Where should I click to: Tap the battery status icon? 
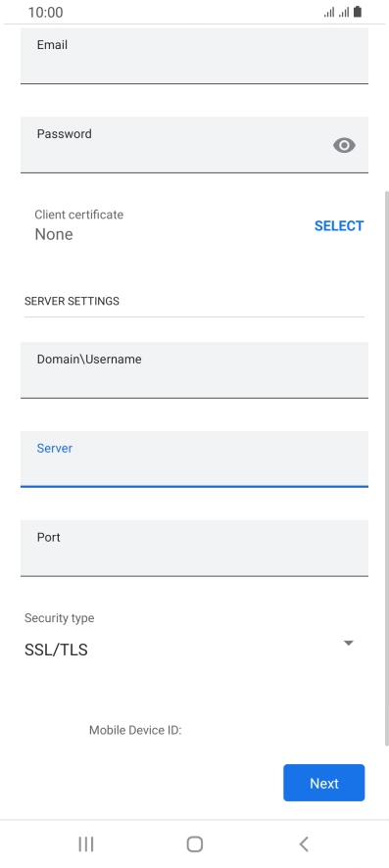(x=358, y=12)
